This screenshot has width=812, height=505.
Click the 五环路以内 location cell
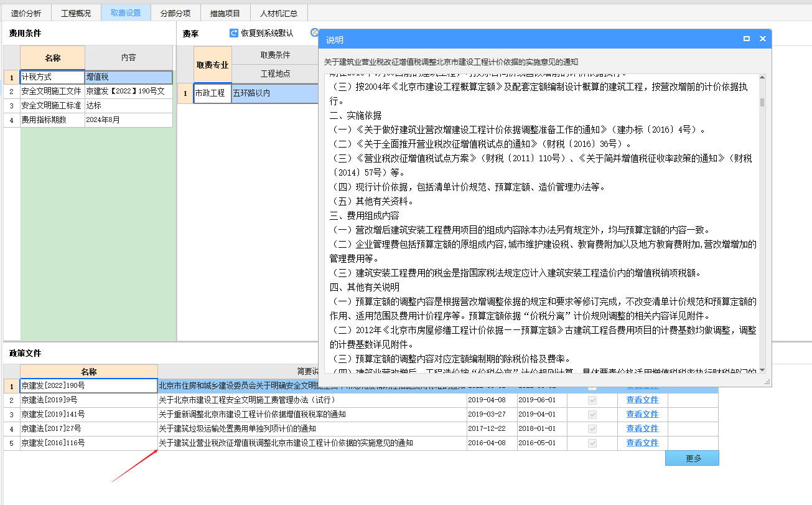click(274, 93)
